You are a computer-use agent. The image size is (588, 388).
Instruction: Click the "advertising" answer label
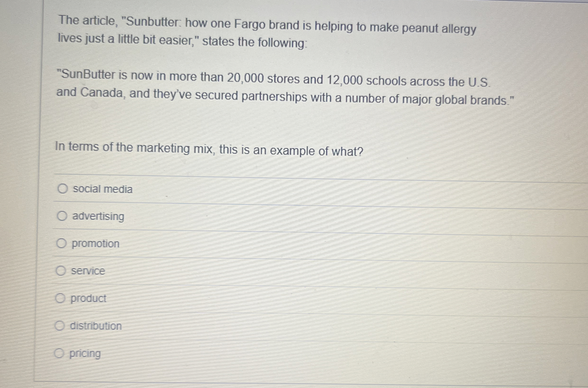click(98, 217)
